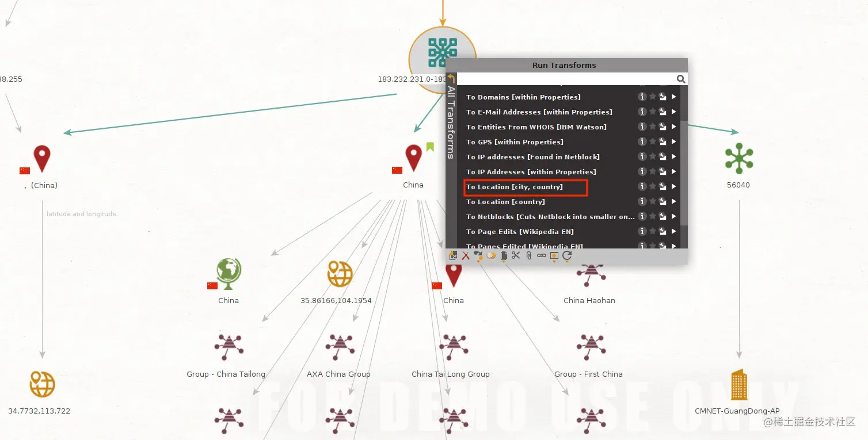This screenshot has height=440, width=868.
Task: Click play arrow for To Location [city, country]
Action: pyautogui.click(x=673, y=186)
